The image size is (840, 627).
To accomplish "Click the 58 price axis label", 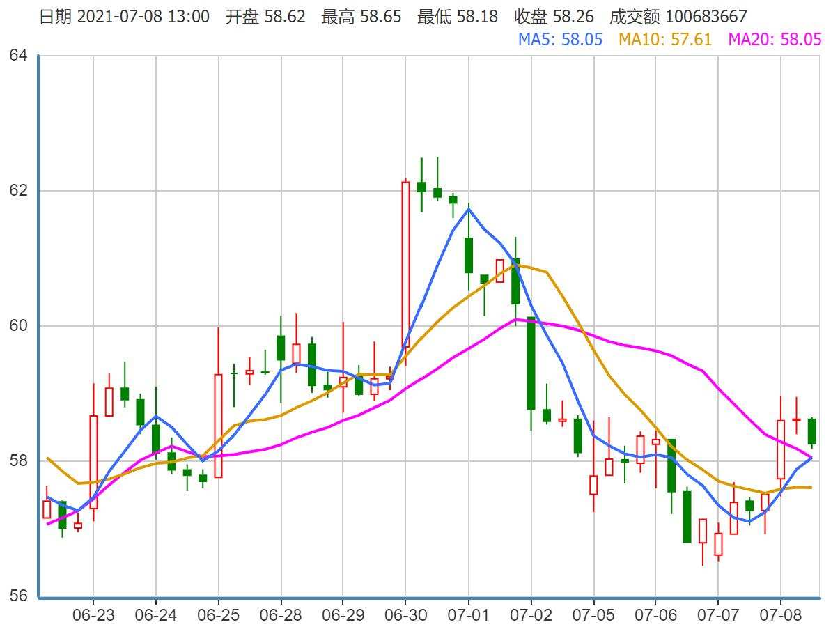I will pos(18,461).
